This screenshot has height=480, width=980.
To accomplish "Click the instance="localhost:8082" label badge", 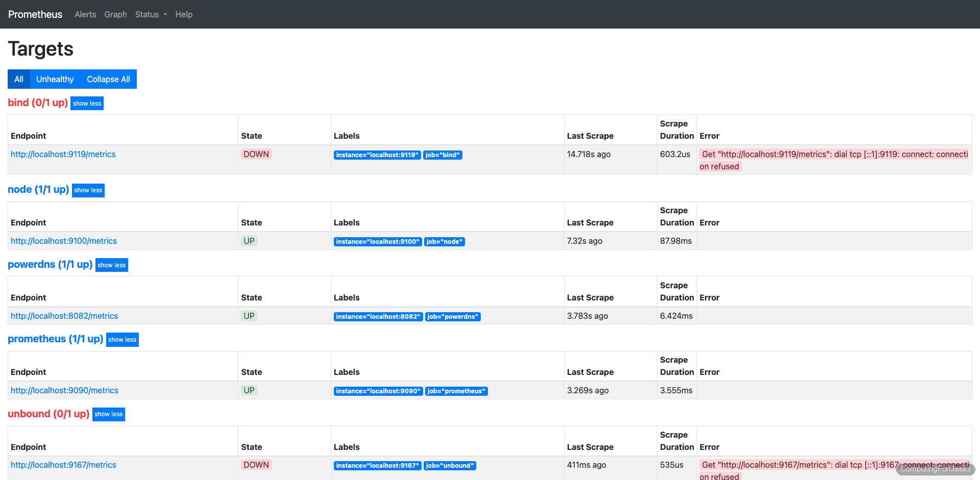I will [x=378, y=316].
